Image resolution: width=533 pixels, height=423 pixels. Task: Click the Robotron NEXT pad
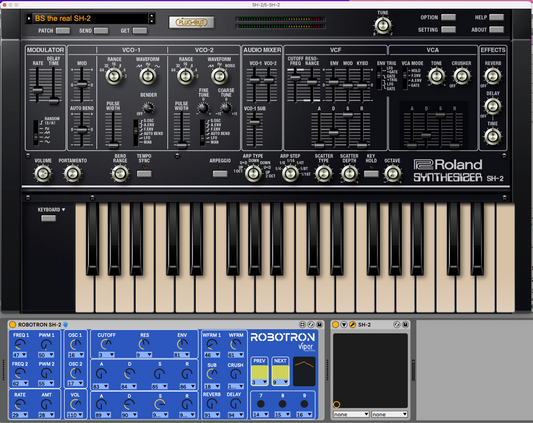(280, 371)
